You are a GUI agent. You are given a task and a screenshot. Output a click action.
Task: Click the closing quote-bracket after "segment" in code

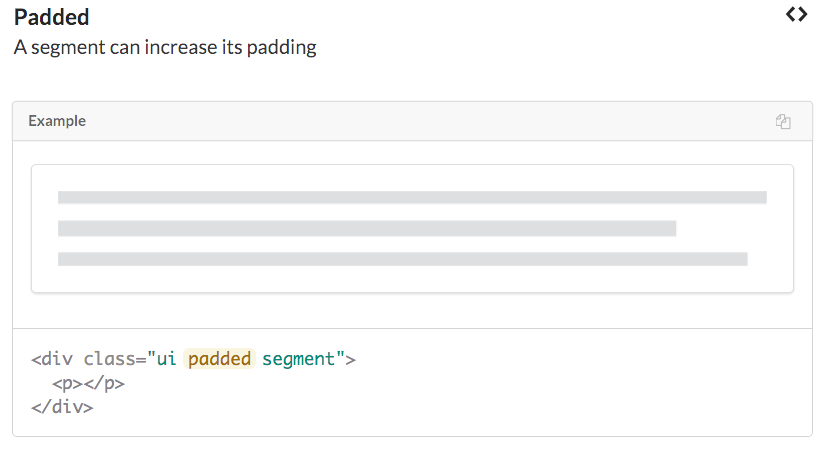(346, 358)
